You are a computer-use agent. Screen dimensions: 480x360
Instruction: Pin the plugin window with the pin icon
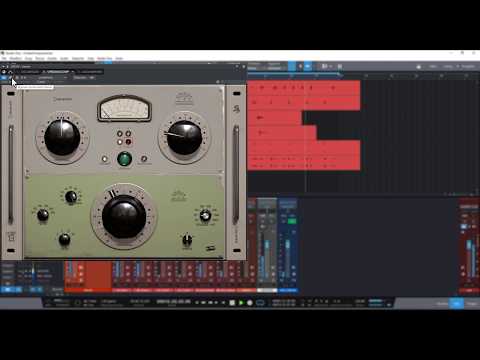coord(237,67)
